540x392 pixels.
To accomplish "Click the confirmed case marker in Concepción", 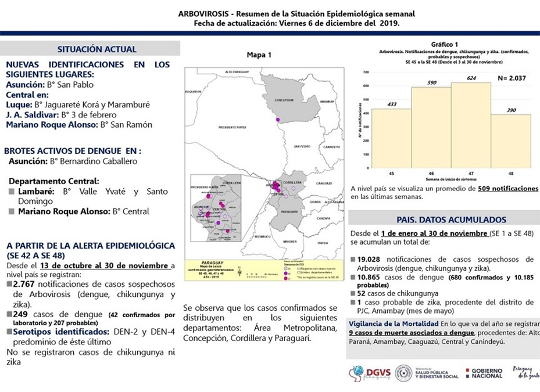I will click(278, 120).
